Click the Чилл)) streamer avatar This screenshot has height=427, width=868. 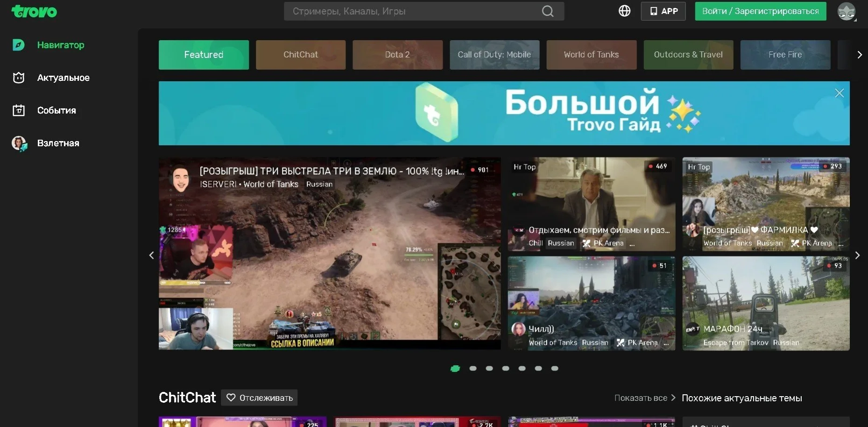tap(518, 329)
